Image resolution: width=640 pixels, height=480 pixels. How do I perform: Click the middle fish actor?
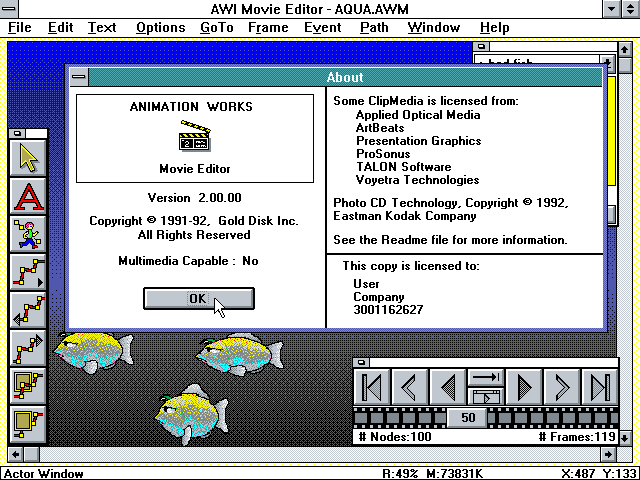point(239,354)
